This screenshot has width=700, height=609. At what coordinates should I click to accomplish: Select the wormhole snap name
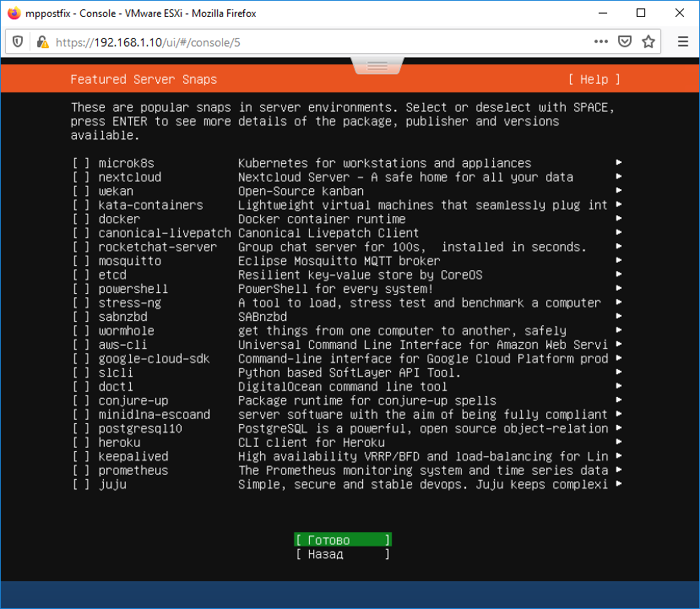pos(127,331)
